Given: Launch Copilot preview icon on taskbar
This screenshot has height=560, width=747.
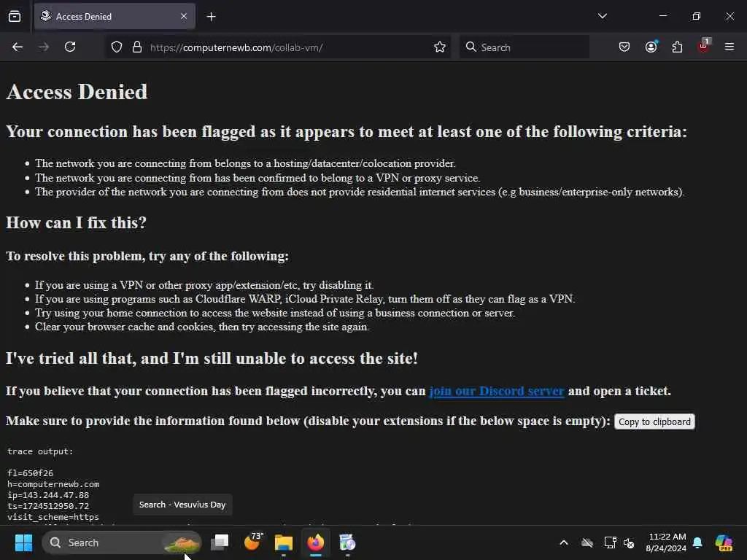Looking at the screenshot, I should pyautogui.click(x=723, y=542).
